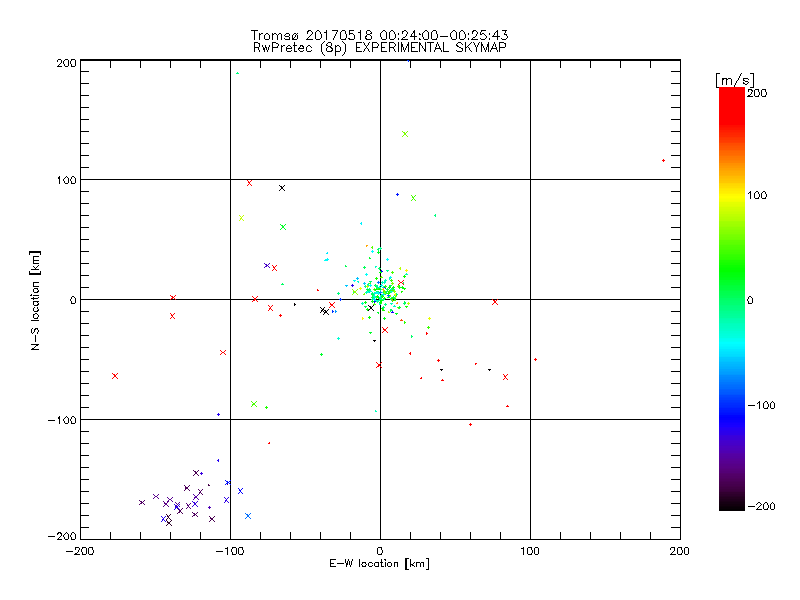Select the isolated red dot at far right edge
The height and width of the screenshot is (600, 800).
663,161
